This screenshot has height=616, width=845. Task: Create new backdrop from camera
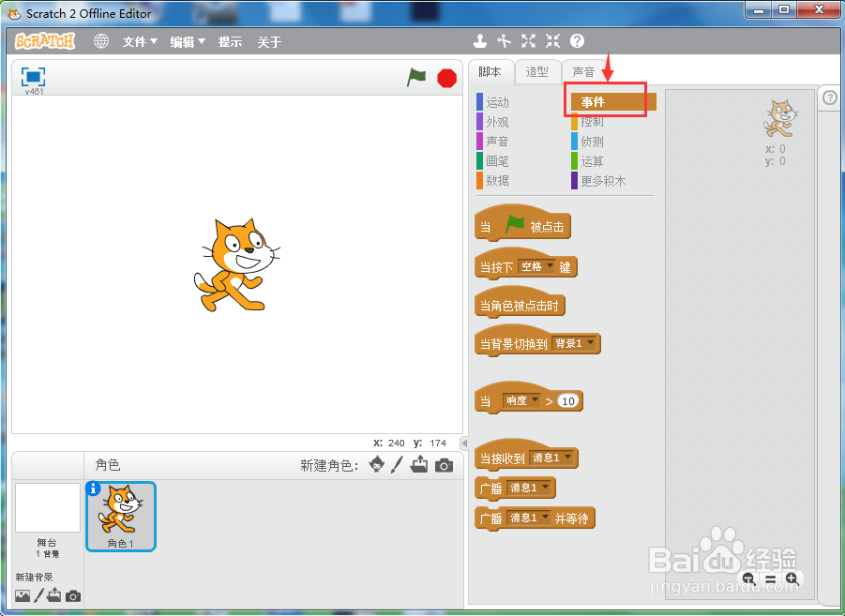(x=73, y=596)
